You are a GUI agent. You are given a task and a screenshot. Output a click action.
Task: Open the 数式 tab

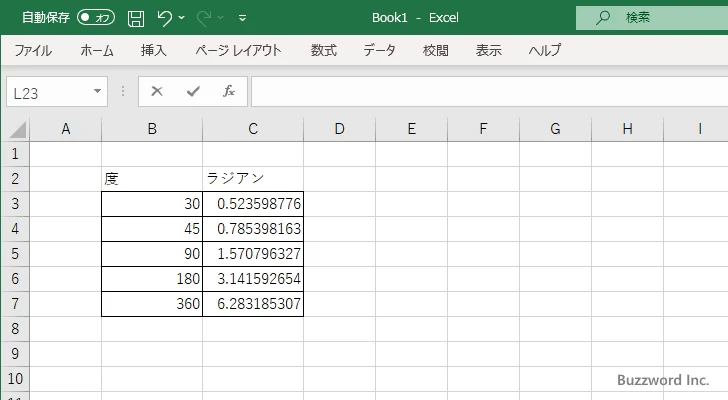click(324, 50)
